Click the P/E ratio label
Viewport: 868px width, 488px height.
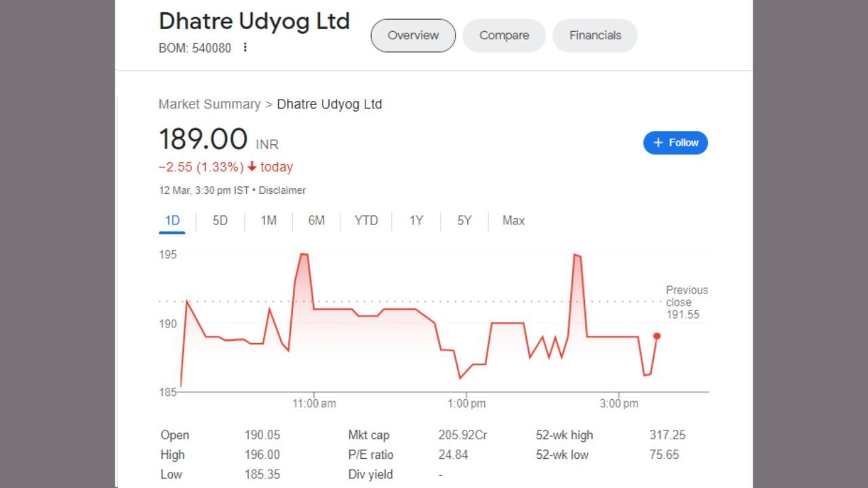(371, 455)
